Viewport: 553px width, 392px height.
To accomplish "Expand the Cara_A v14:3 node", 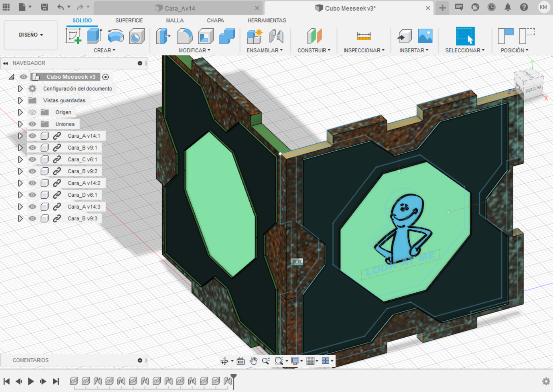I will coord(20,207).
